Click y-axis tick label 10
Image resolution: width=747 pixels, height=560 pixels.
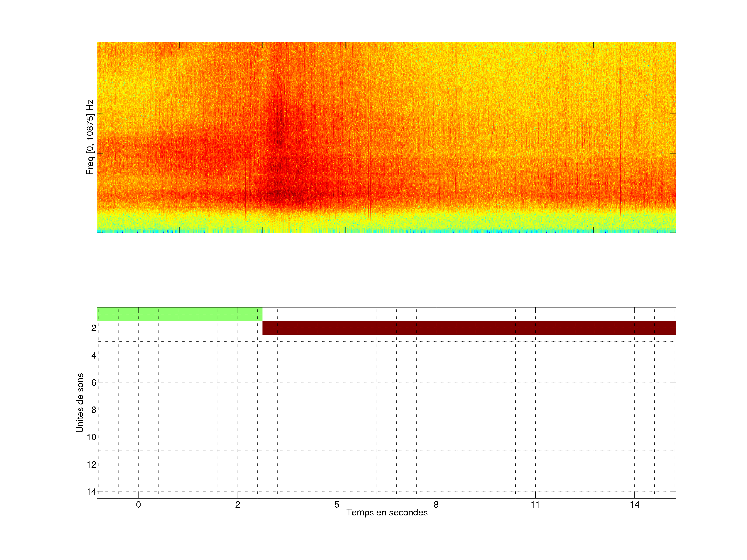click(92, 437)
